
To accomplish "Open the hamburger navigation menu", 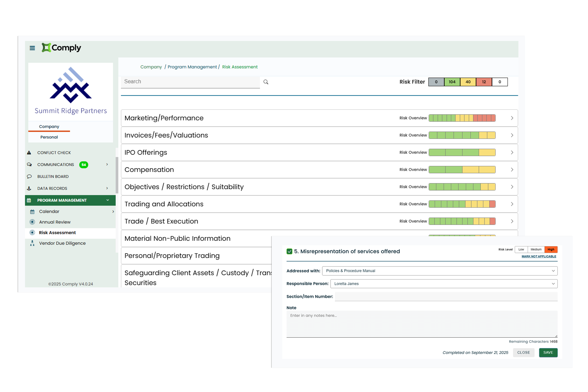I will [x=32, y=48].
